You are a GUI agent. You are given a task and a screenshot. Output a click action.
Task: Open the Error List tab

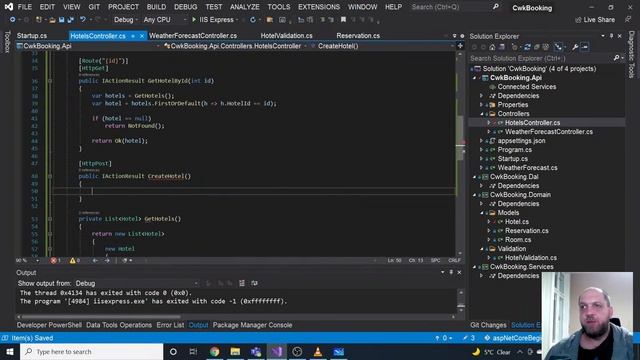point(170,325)
